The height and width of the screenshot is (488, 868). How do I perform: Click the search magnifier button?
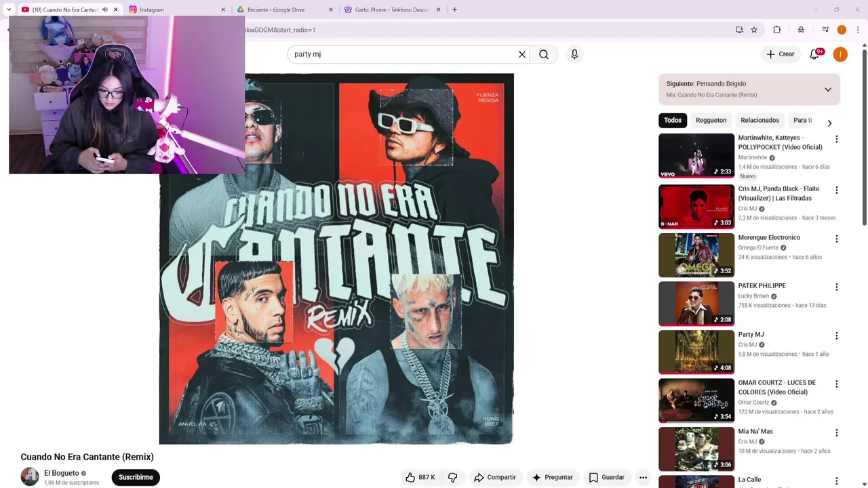(544, 54)
